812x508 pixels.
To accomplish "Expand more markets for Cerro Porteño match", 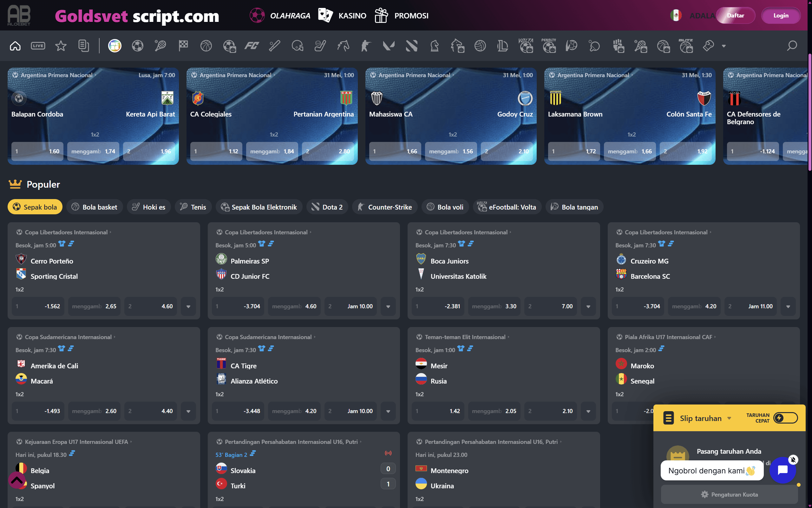I will [188, 306].
